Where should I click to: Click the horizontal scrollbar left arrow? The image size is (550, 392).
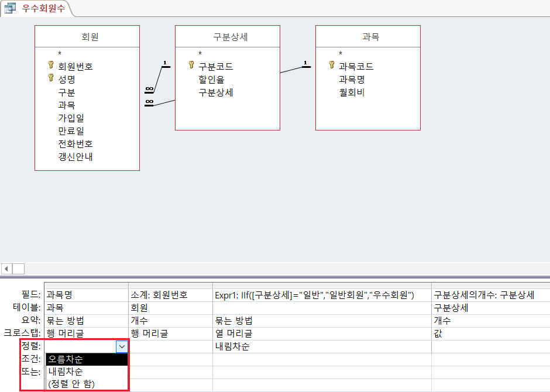6,269
